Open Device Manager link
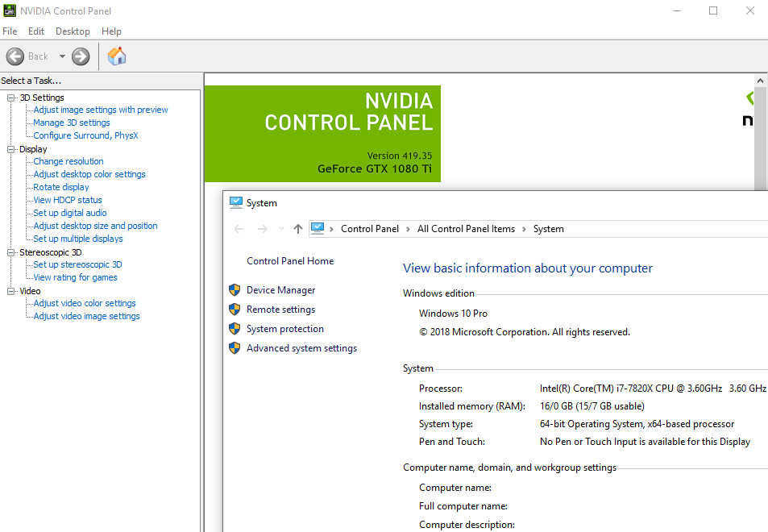 pyautogui.click(x=280, y=290)
